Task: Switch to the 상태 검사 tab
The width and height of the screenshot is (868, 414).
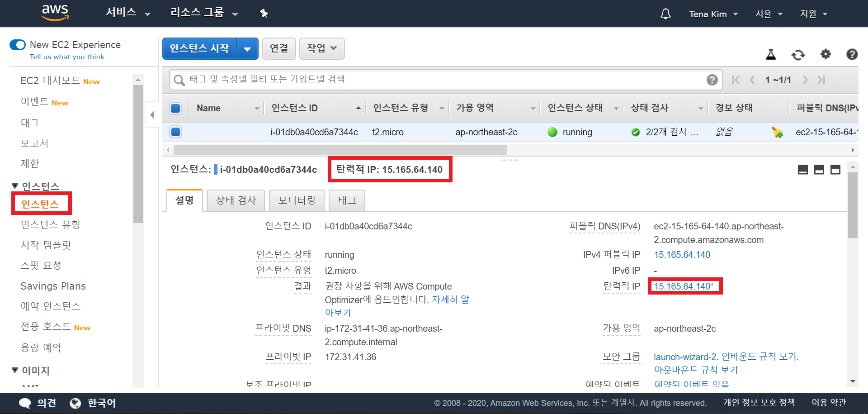Action: (x=236, y=200)
